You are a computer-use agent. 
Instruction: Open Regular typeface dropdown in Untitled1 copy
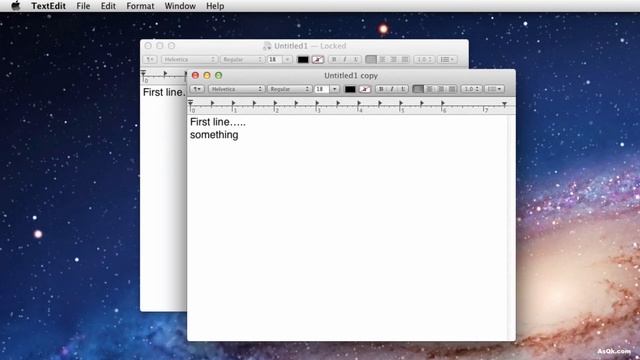pyautogui.click(x=289, y=89)
